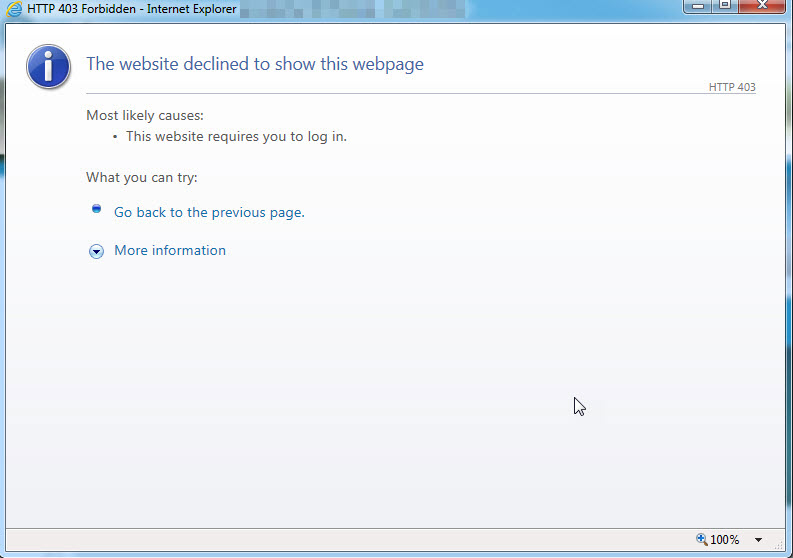This screenshot has width=793, height=558.
Task: Click the zoom magnifier icon in status bar
Action: 701,539
